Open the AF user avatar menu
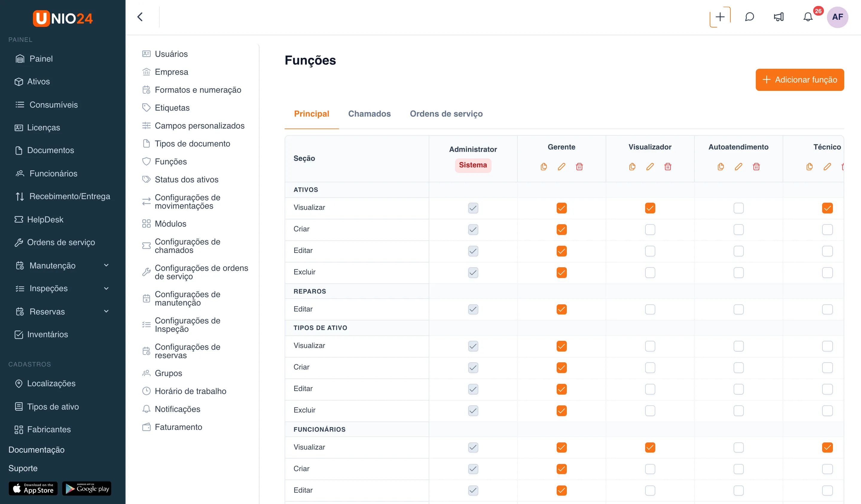 [837, 17]
